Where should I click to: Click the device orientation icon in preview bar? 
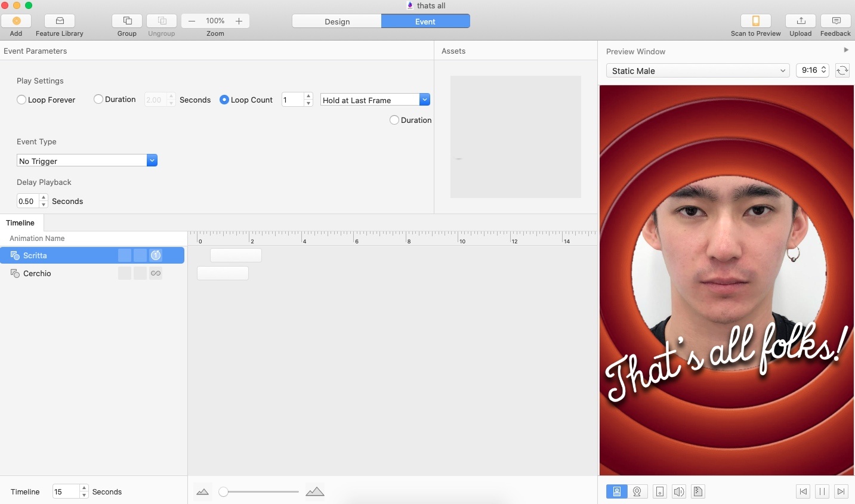pyautogui.click(x=660, y=491)
